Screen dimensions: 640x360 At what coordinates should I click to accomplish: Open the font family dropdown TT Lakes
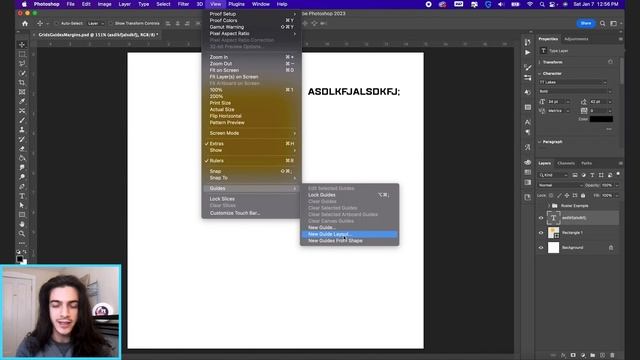pos(572,82)
